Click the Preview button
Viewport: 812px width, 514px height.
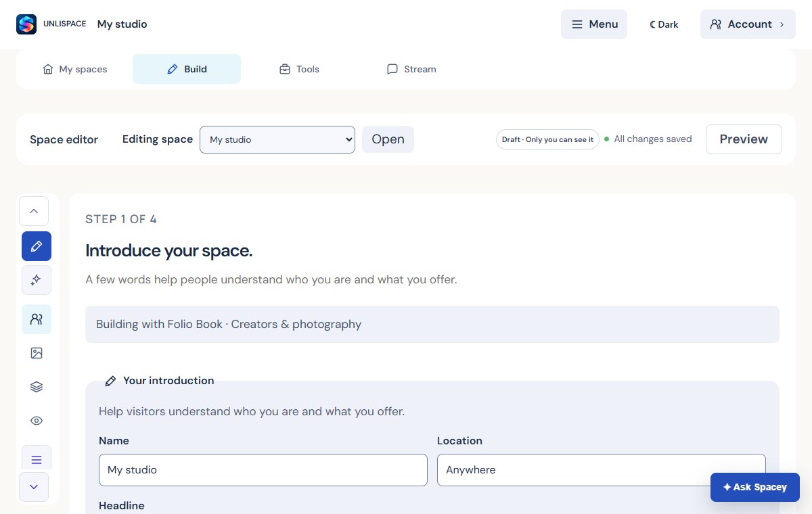pos(744,139)
